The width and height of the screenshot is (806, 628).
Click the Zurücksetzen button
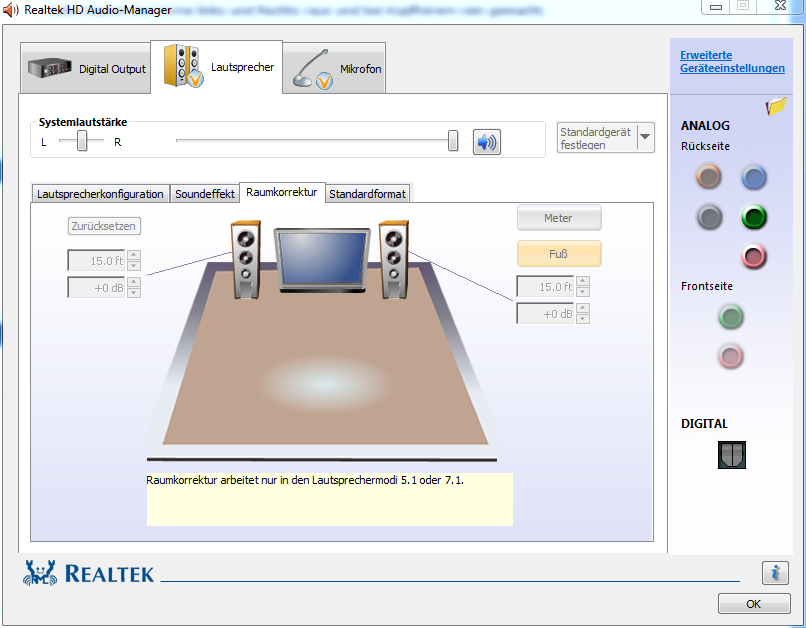104,226
